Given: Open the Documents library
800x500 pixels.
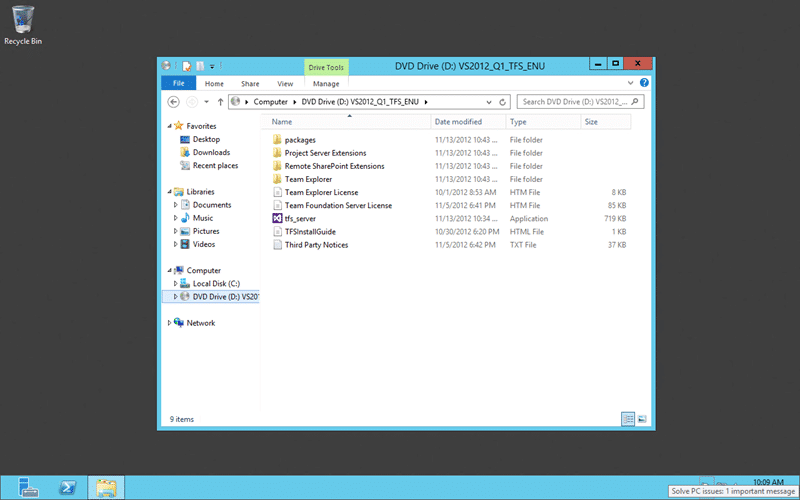Looking at the screenshot, I should point(206,205).
